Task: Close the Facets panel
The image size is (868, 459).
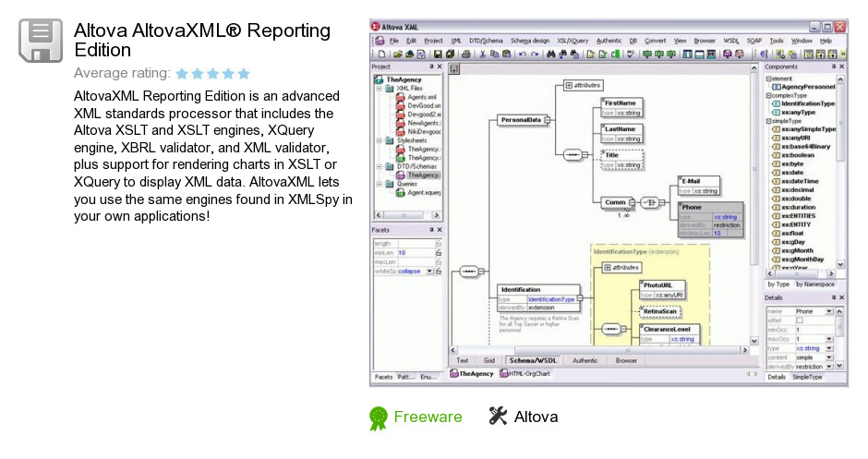Action: 440,230
